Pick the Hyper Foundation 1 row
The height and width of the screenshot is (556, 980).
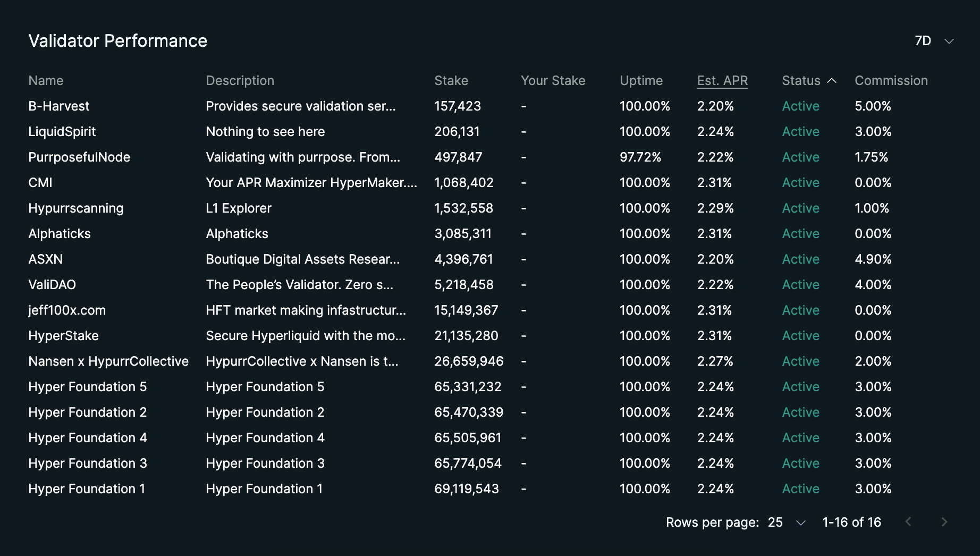tap(87, 489)
